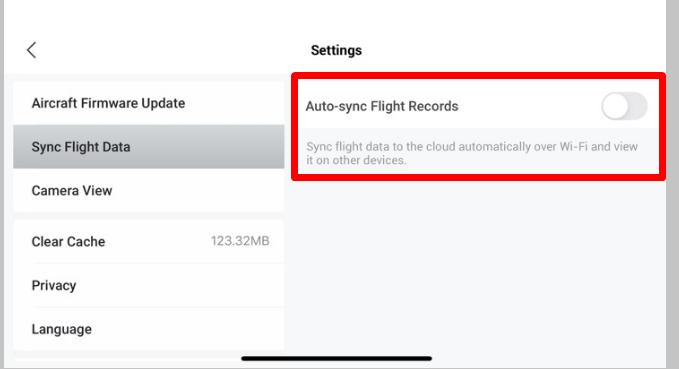Image resolution: width=679 pixels, height=369 pixels.
Task: Tap Clear Cache option
Action: tap(149, 241)
